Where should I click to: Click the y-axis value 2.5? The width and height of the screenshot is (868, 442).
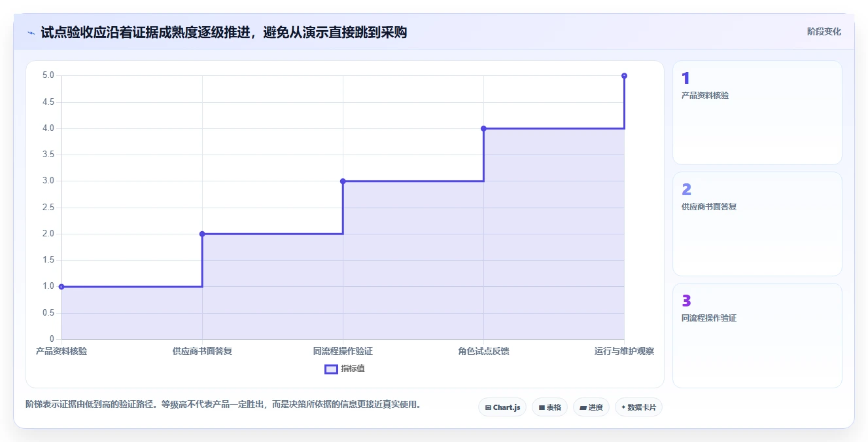(x=48, y=207)
